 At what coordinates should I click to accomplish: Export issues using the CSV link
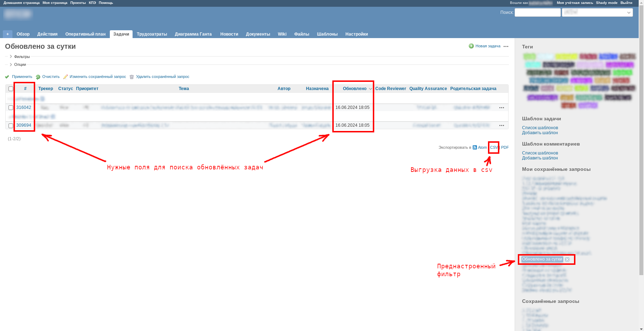click(494, 147)
